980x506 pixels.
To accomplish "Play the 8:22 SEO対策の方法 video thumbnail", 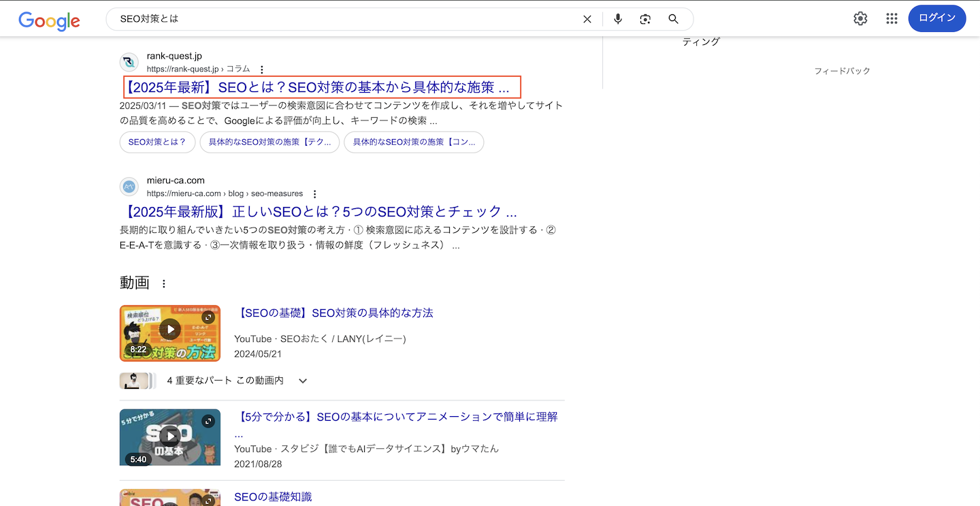I will [x=170, y=333].
